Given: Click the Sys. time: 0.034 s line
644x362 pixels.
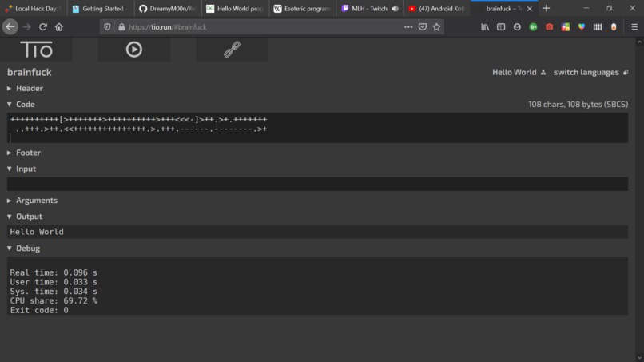Looking at the screenshot, I should click(54, 292).
